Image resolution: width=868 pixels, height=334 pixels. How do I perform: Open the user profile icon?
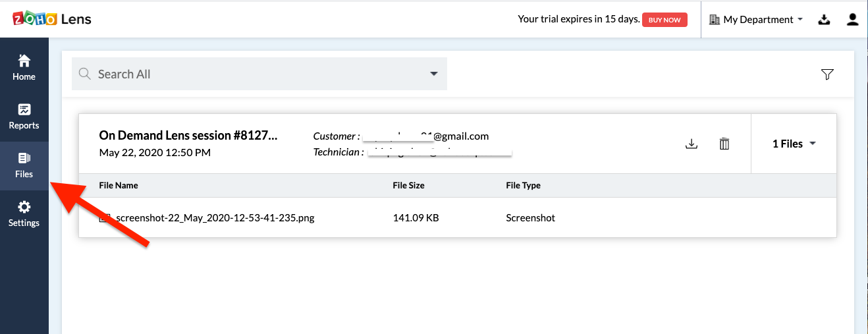coord(853,20)
